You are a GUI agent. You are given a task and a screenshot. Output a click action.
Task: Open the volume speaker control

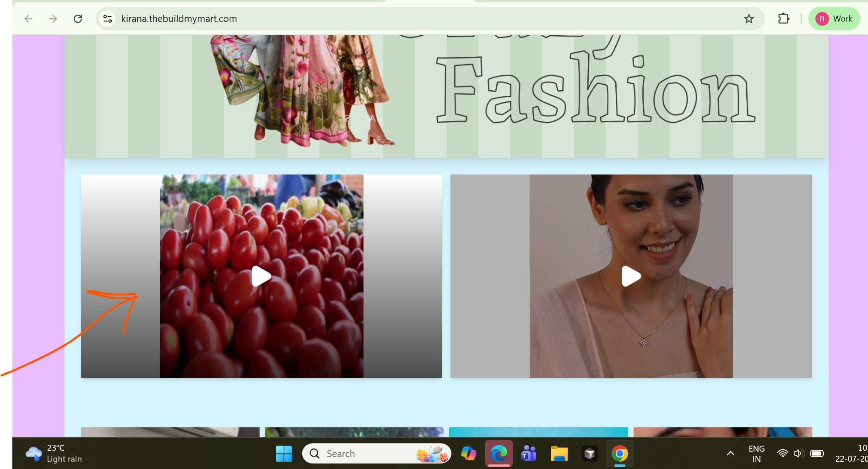[x=799, y=453]
